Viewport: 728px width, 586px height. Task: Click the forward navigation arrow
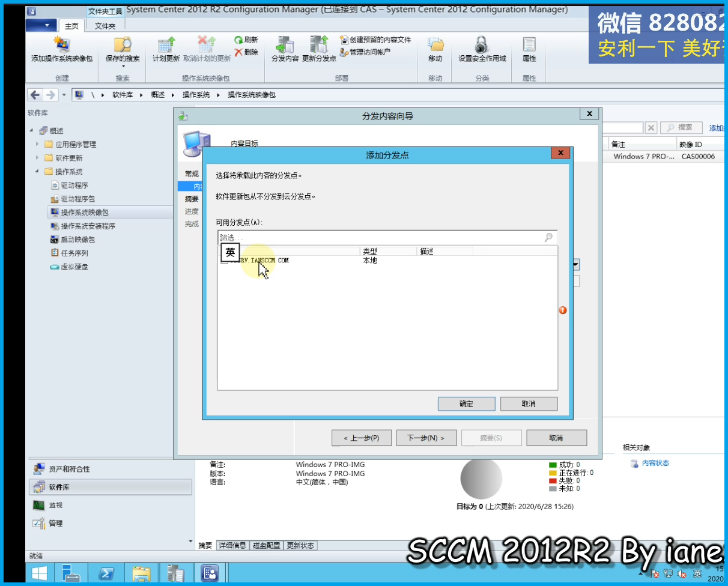50,95
